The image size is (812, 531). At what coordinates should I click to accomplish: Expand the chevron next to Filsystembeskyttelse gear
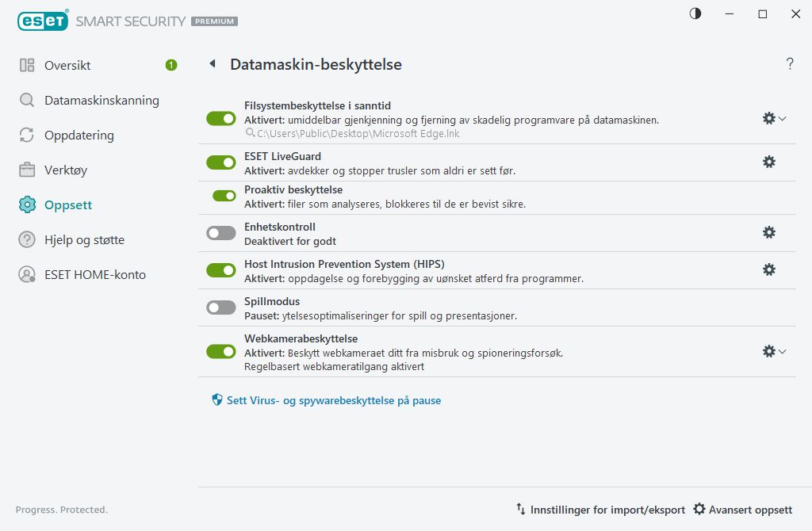click(782, 117)
